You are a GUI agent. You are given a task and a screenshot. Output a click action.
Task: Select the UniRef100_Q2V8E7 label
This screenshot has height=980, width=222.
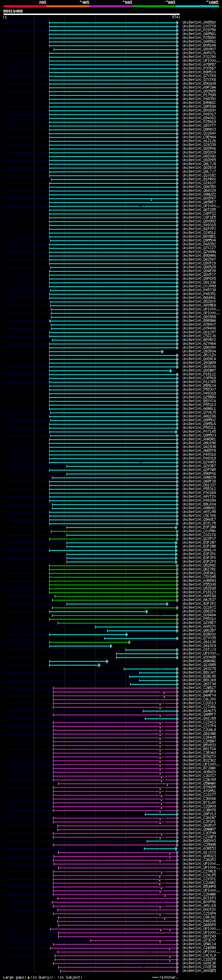pos(199,623)
